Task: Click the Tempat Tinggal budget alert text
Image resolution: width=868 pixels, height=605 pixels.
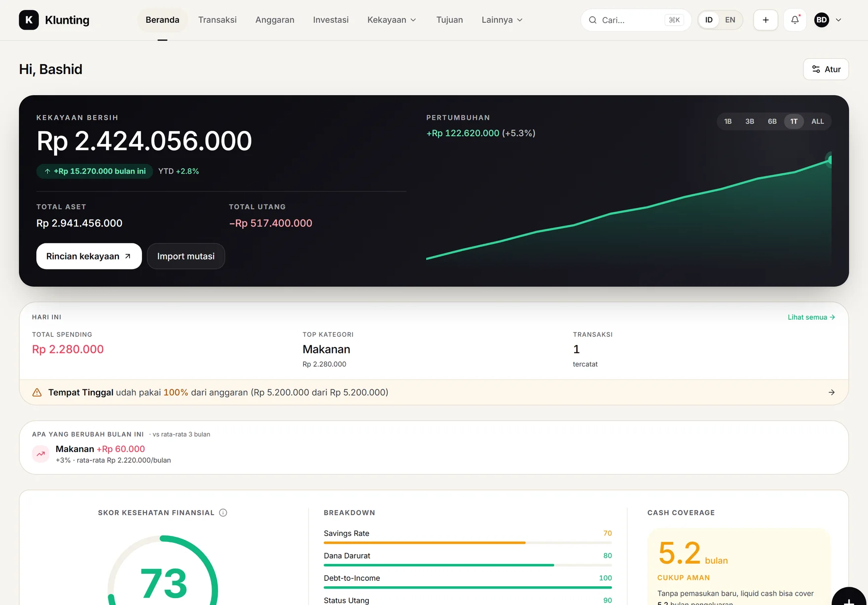Action: [x=218, y=392]
